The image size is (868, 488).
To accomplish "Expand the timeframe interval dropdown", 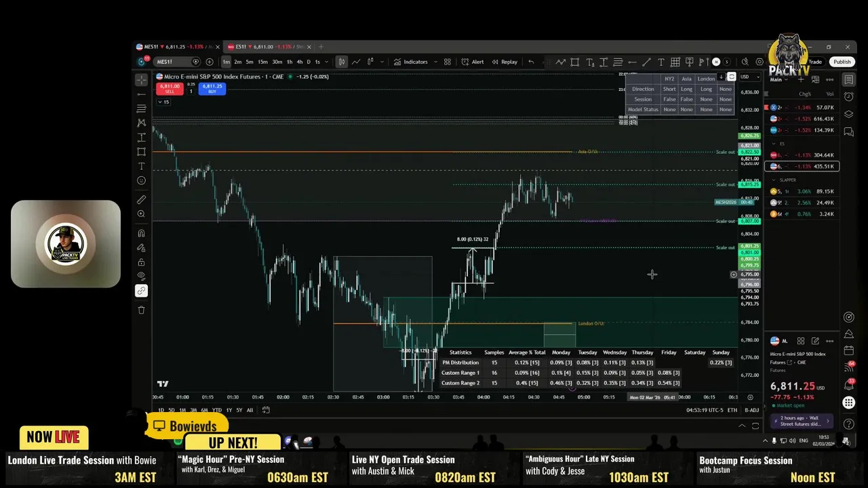I will [327, 62].
